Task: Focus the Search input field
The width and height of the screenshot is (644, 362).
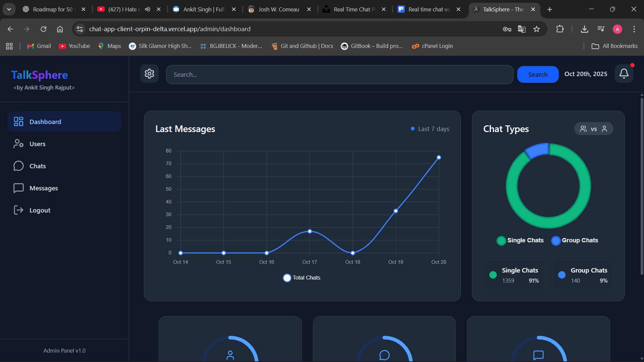Action: point(339,74)
